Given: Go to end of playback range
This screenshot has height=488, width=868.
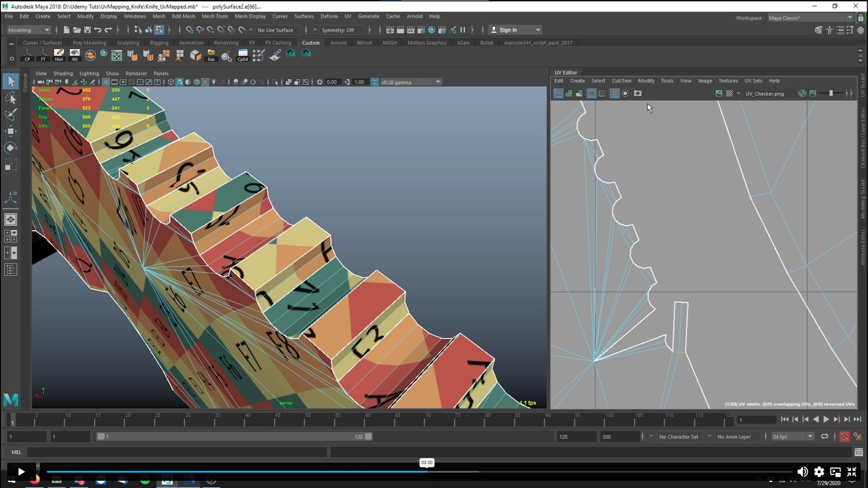Looking at the screenshot, I should click(x=857, y=419).
